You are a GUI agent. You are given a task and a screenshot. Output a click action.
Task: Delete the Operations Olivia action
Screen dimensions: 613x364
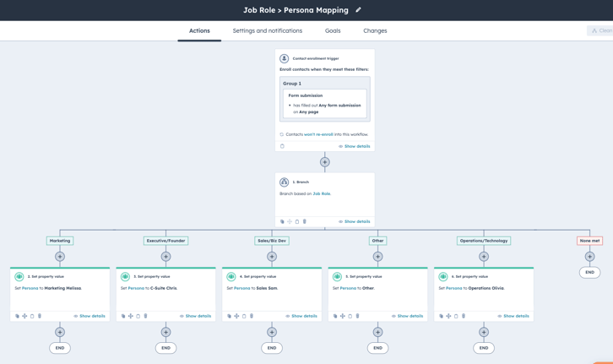pyautogui.click(x=464, y=316)
